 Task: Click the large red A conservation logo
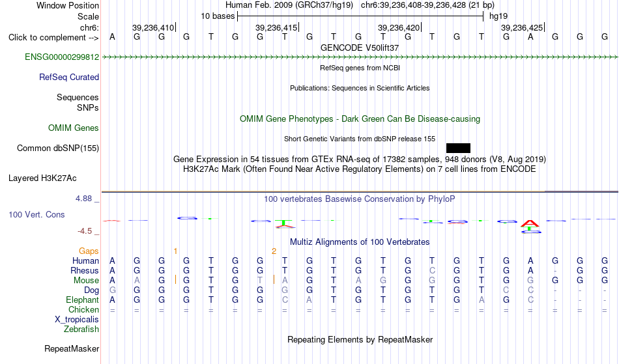coord(530,223)
